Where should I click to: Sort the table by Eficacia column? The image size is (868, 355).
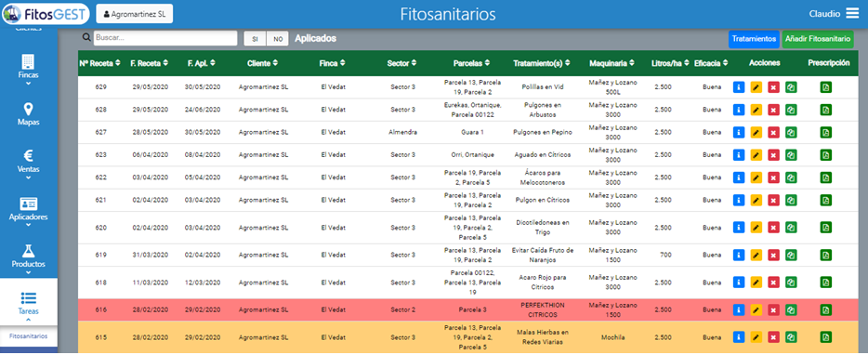(x=711, y=63)
